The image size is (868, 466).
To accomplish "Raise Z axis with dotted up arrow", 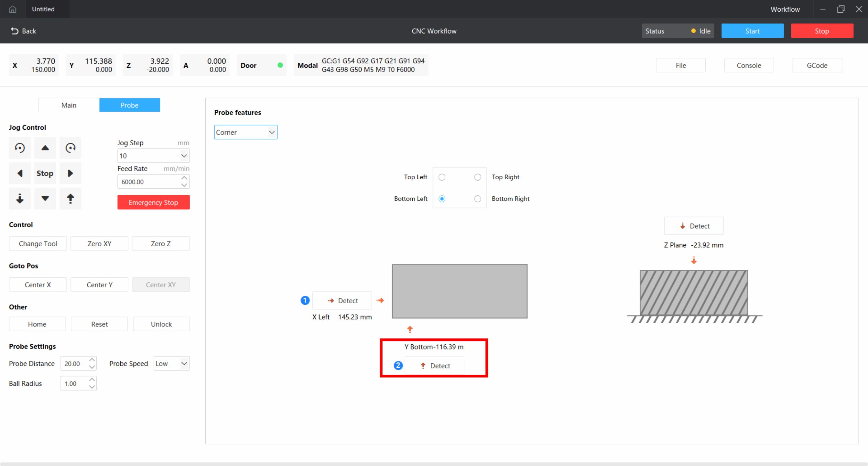I will coord(71,199).
